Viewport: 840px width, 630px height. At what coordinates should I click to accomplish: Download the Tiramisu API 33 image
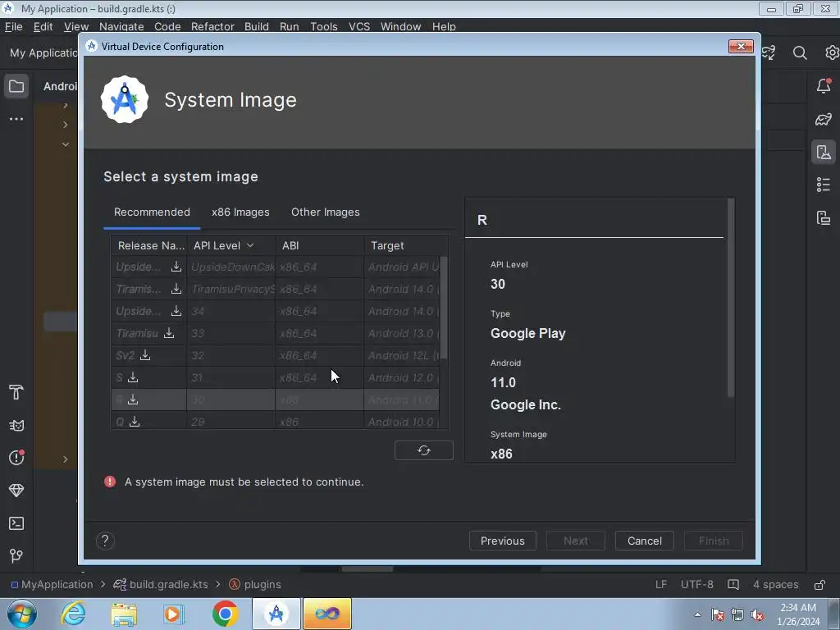coord(169,333)
